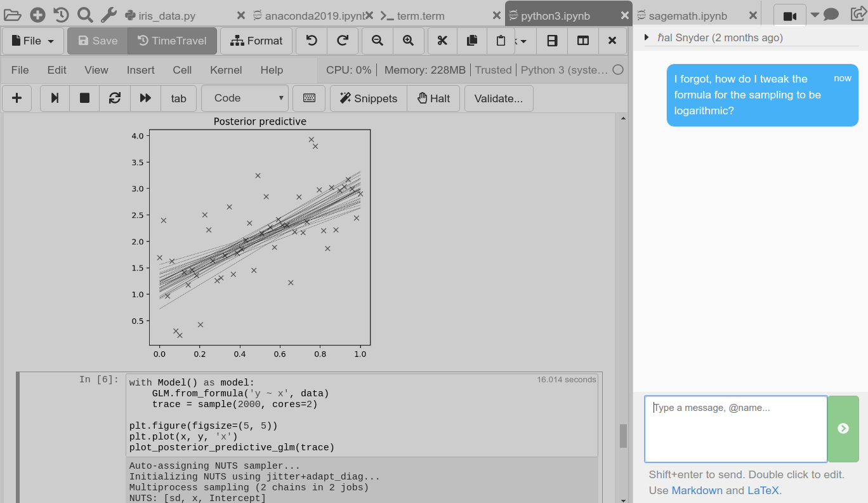Stop the kernel with the square icon
The image size is (868, 503).
(x=84, y=98)
